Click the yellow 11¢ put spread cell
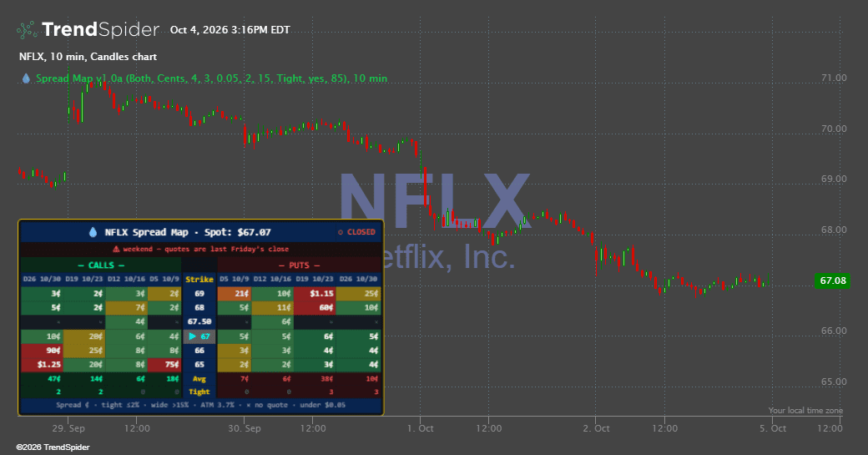 [272, 308]
